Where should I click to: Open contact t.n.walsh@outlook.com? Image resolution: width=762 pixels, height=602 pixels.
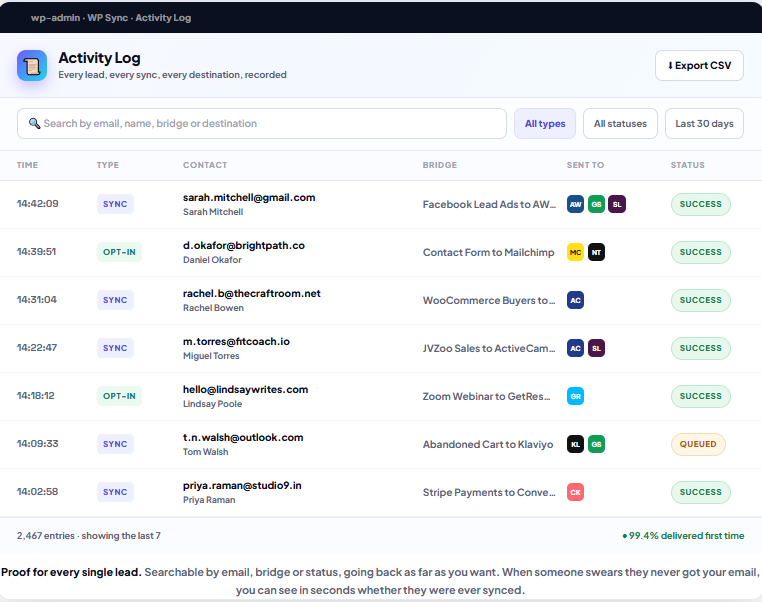tap(243, 438)
